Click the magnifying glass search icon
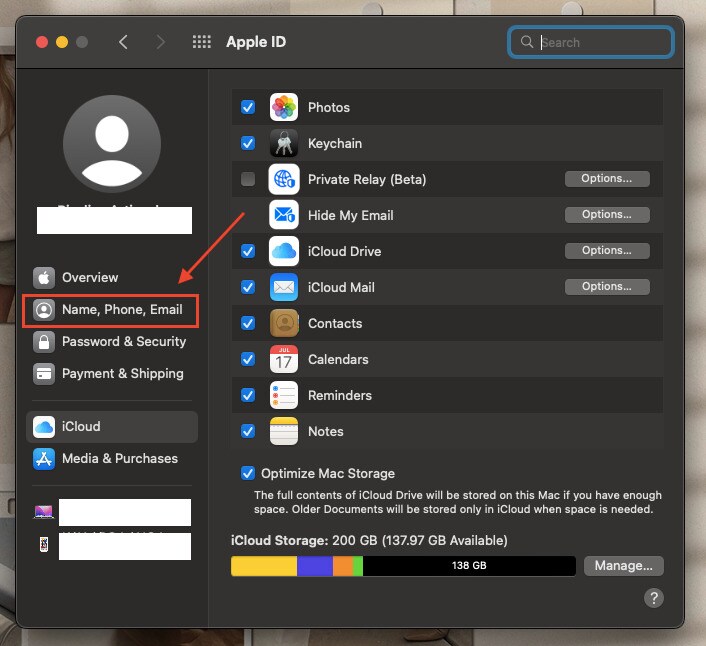Viewport: 706px width, 646px height. tap(526, 42)
